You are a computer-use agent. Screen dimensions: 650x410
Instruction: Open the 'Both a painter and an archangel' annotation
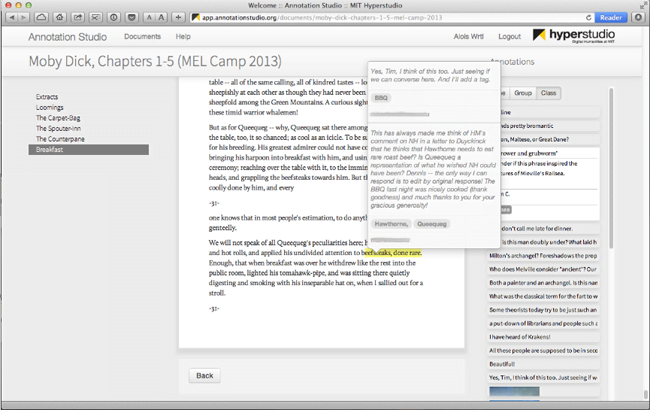click(543, 283)
